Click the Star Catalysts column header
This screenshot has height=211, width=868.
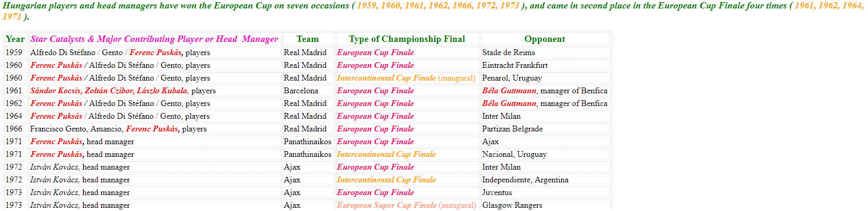tap(154, 39)
